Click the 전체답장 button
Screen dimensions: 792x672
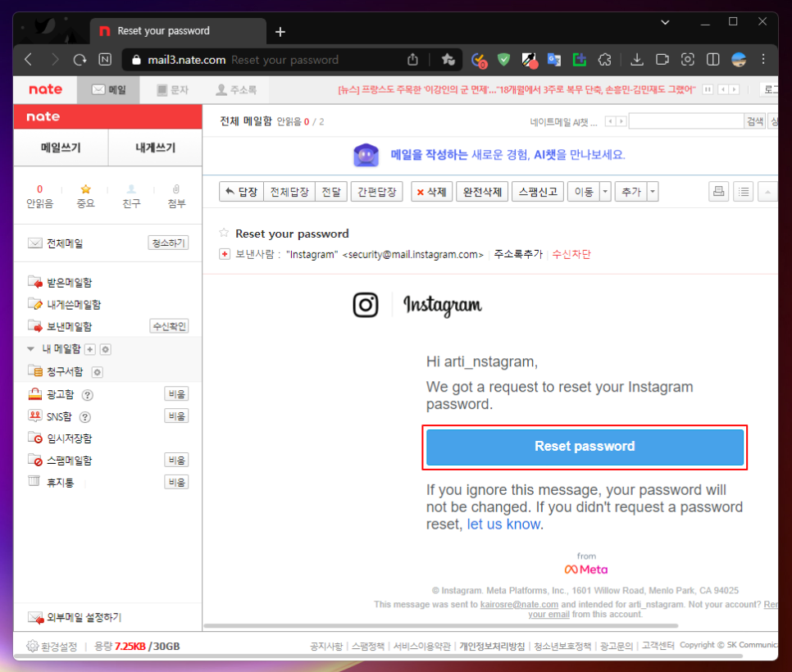point(289,191)
